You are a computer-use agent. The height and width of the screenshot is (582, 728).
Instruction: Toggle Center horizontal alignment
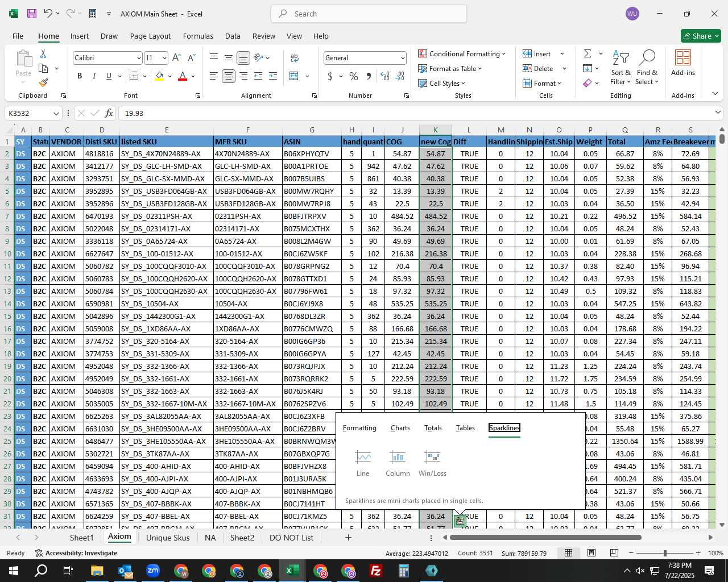228,76
